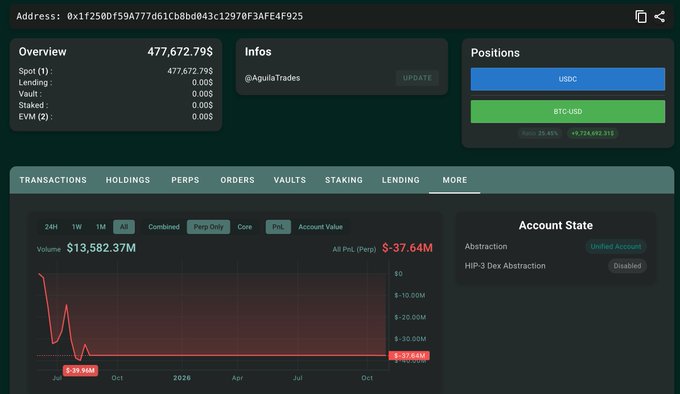Choose the Perp Only chart mode
Screen dimensions: 680x394
pos(209,227)
